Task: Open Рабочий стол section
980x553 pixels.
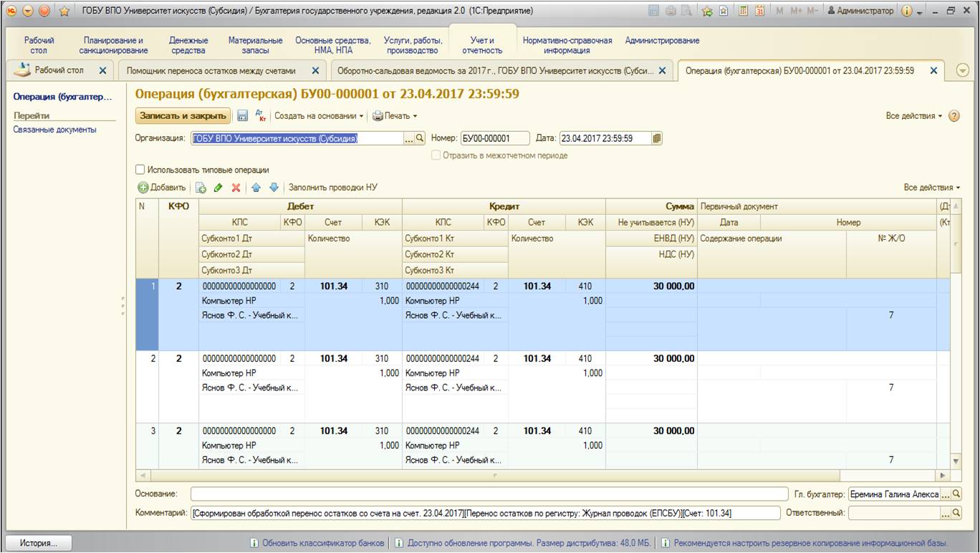Action: [x=39, y=45]
